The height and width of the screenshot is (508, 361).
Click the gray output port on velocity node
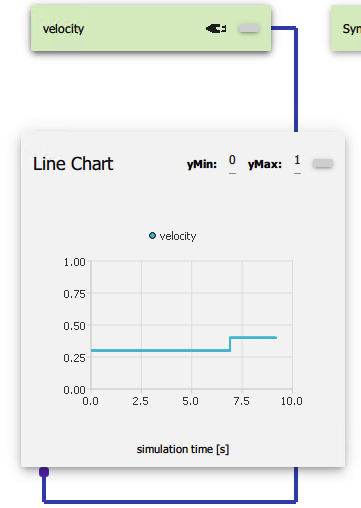tap(249, 29)
